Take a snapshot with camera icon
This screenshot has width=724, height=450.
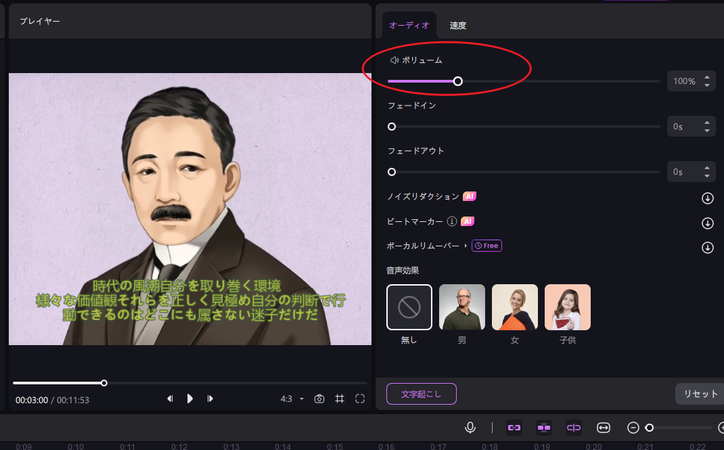tap(319, 399)
